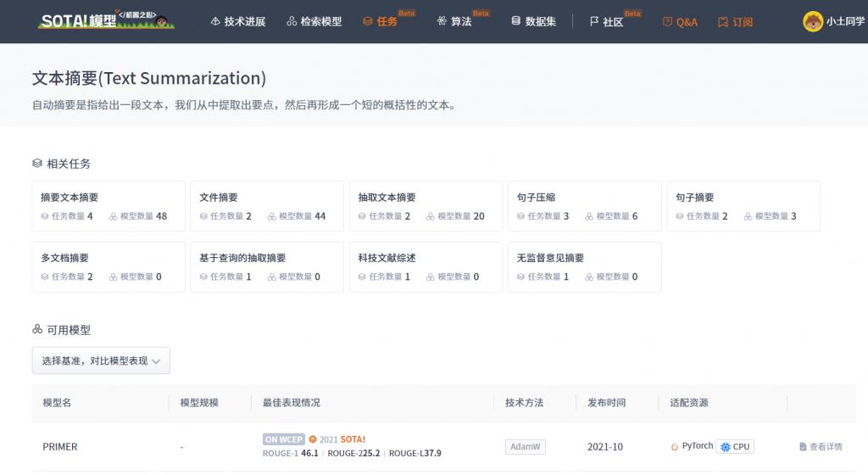Click the layers icon beside 相关任务
The width and height of the screenshot is (868, 475).
pyautogui.click(x=37, y=164)
